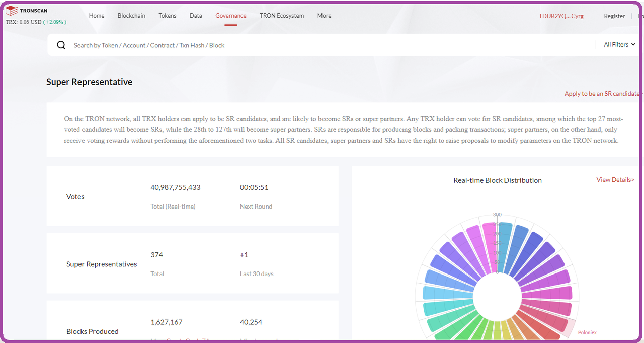The width and height of the screenshot is (644, 343).
Task: Open the Data menu
Action: 196,16
